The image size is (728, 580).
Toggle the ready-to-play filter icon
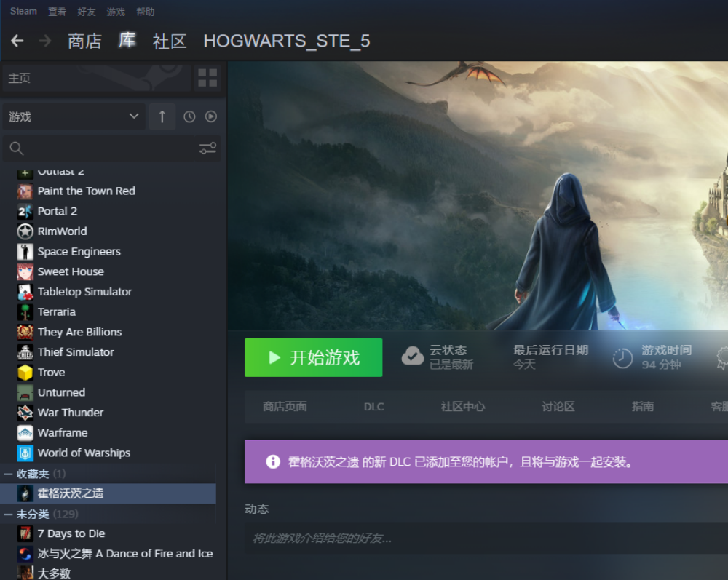[x=211, y=116]
